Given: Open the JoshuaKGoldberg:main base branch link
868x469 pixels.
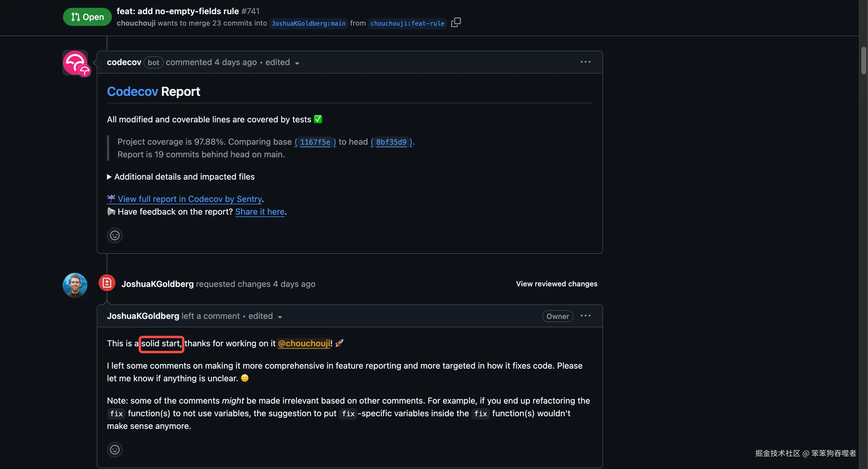Looking at the screenshot, I should [x=308, y=23].
